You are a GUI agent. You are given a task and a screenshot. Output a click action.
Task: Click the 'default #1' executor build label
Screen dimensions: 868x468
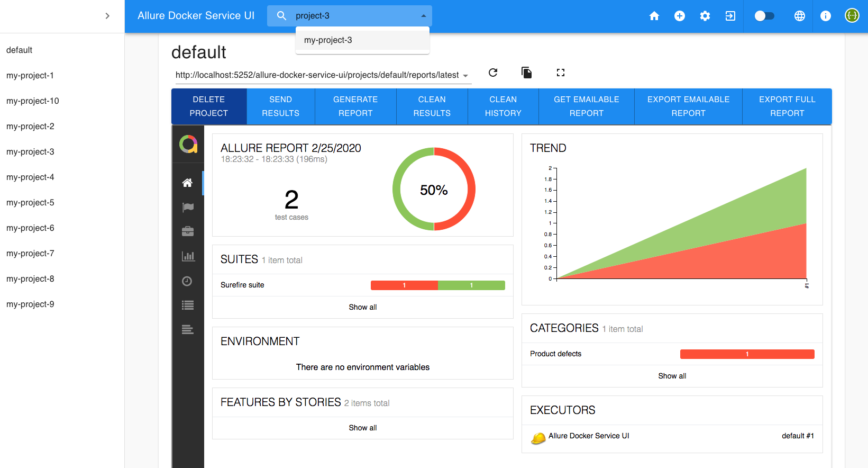tap(798, 436)
